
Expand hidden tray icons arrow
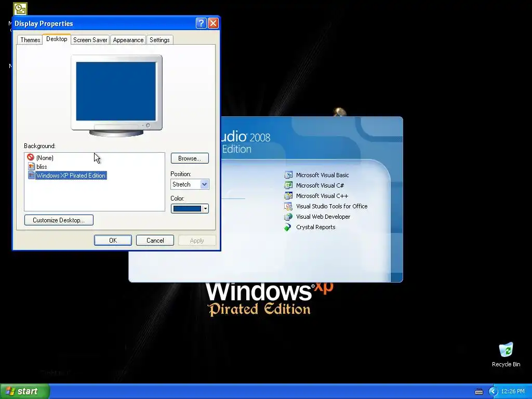point(493,392)
